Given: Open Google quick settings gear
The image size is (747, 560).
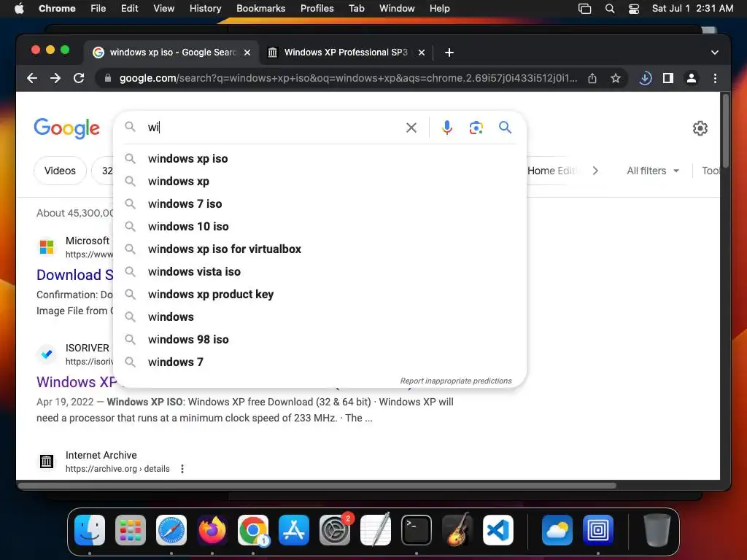Looking at the screenshot, I should [700, 128].
